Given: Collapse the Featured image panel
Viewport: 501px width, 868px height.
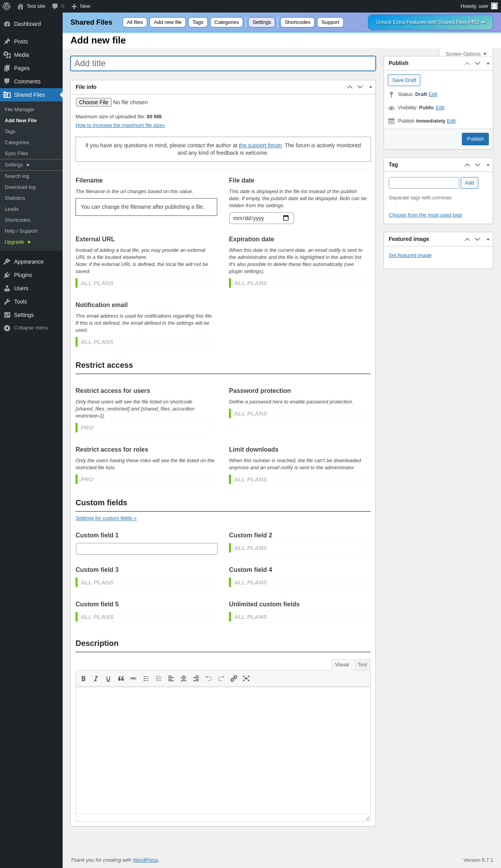Looking at the screenshot, I should coord(488,239).
